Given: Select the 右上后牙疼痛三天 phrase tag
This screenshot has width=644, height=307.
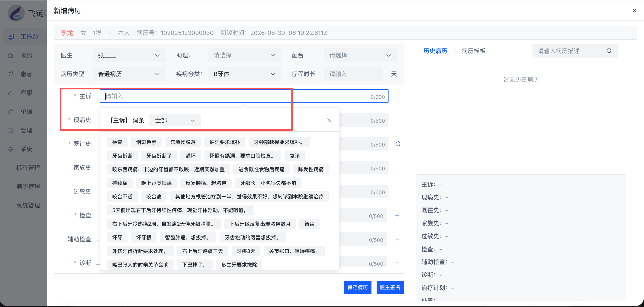Looking at the screenshot, I should coord(203,251).
